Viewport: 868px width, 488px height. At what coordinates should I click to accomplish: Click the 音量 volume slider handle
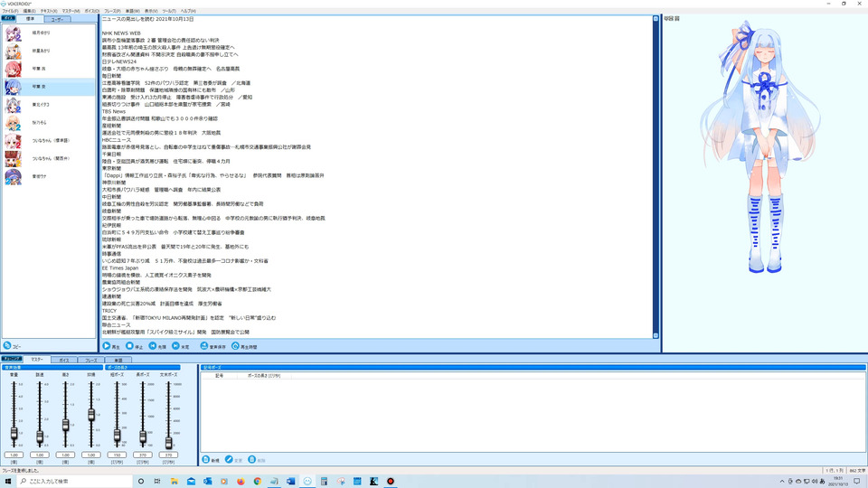click(x=14, y=434)
